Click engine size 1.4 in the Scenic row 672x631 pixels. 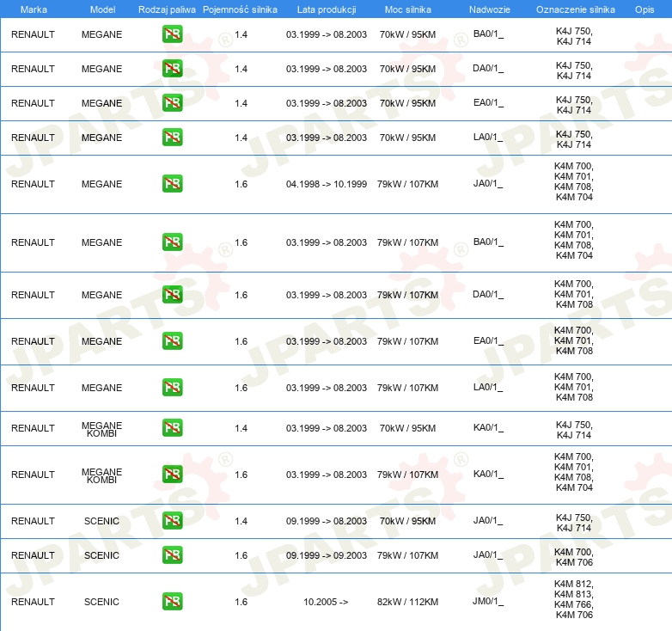pos(241,521)
